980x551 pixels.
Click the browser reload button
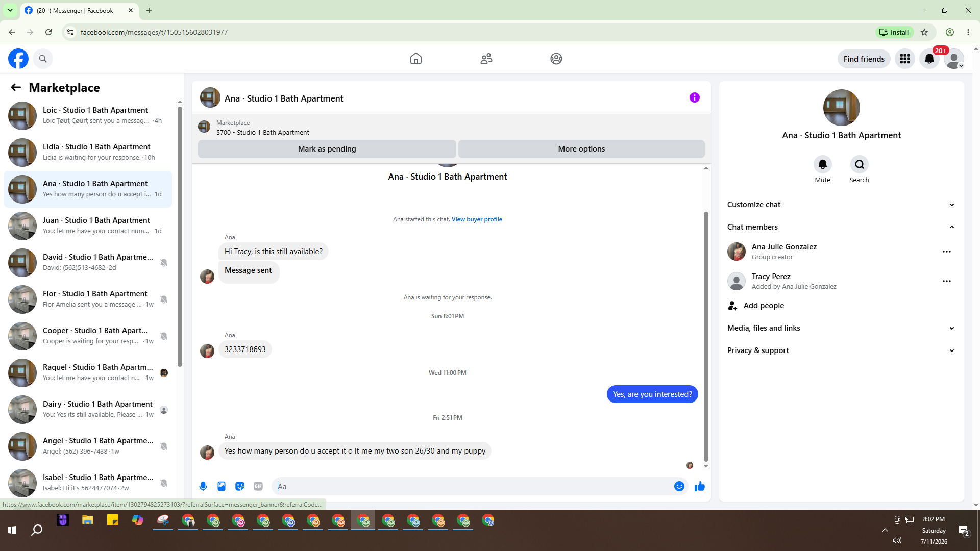point(48,32)
